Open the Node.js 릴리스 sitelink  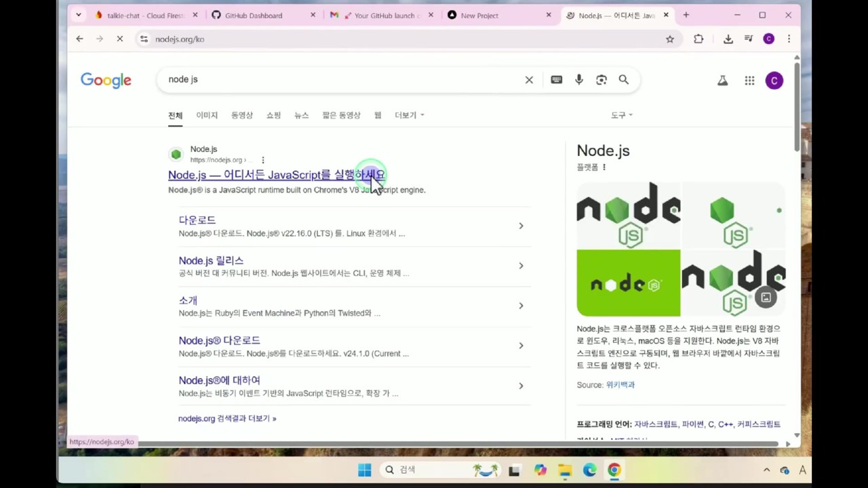(x=211, y=260)
